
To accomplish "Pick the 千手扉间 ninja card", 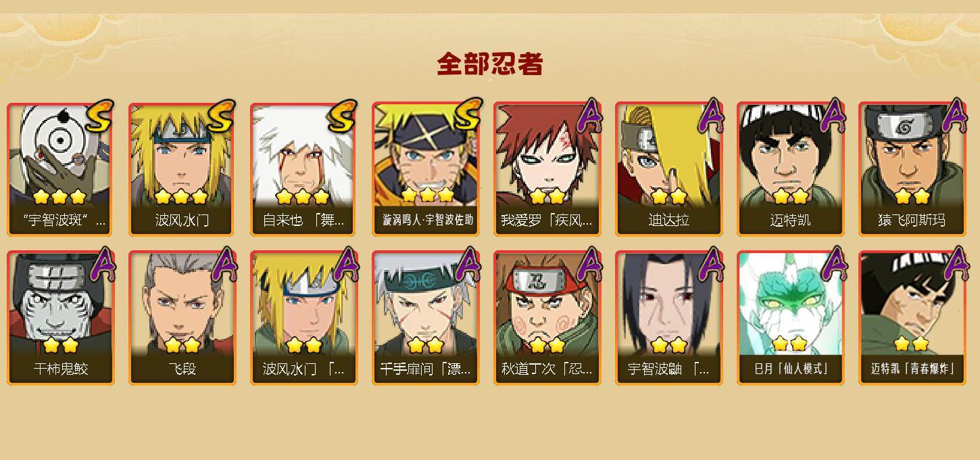I will [x=426, y=318].
